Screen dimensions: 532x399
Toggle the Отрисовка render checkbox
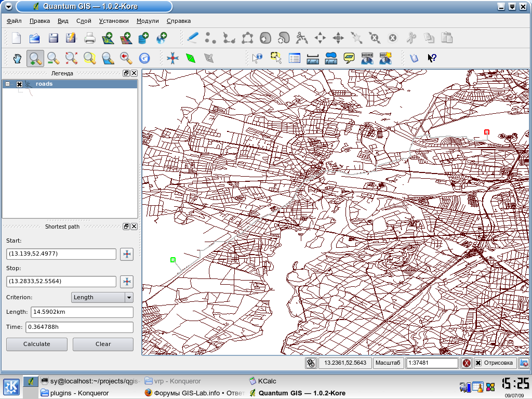click(478, 363)
